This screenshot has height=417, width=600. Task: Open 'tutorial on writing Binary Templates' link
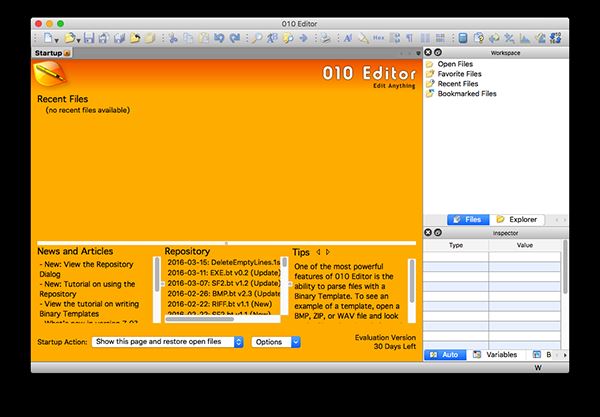point(90,309)
